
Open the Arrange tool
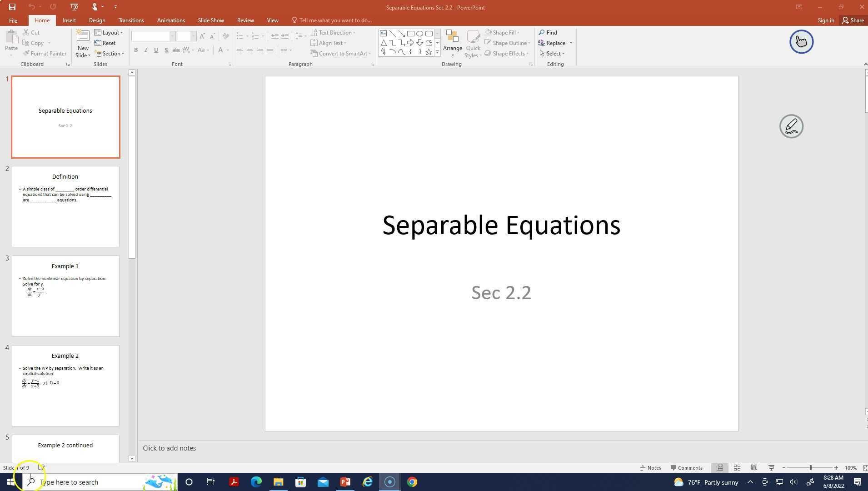(452, 44)
